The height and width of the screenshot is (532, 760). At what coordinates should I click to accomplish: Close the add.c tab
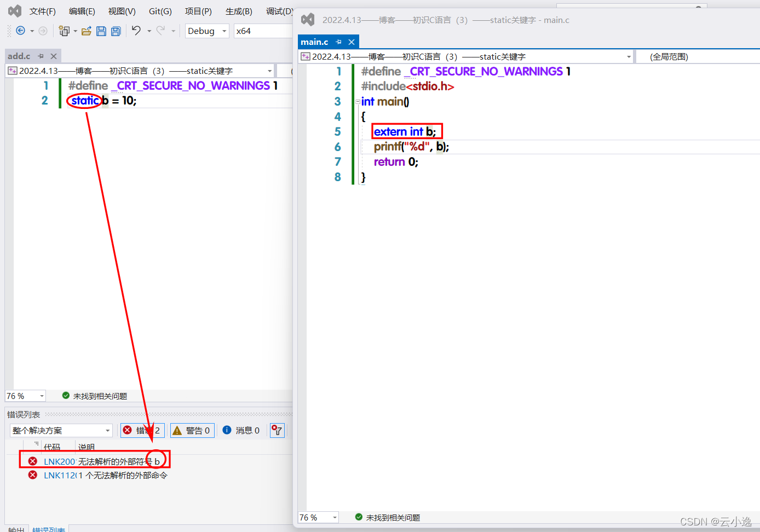[54, 56]
